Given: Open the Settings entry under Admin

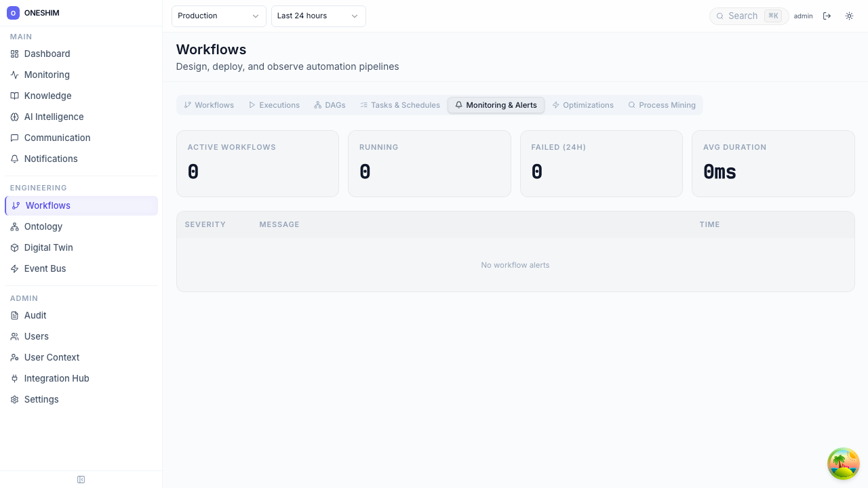Looking at the screenshot, I should [x=41, y=399].
